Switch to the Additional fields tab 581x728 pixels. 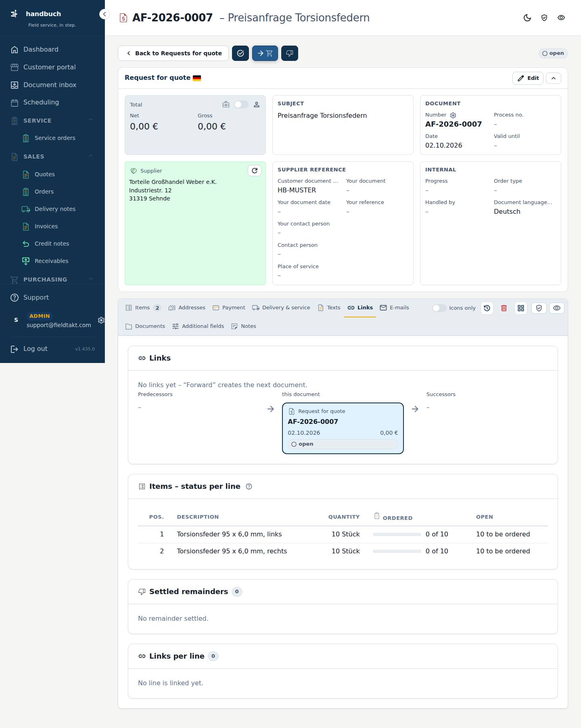(x=198, y=326)
